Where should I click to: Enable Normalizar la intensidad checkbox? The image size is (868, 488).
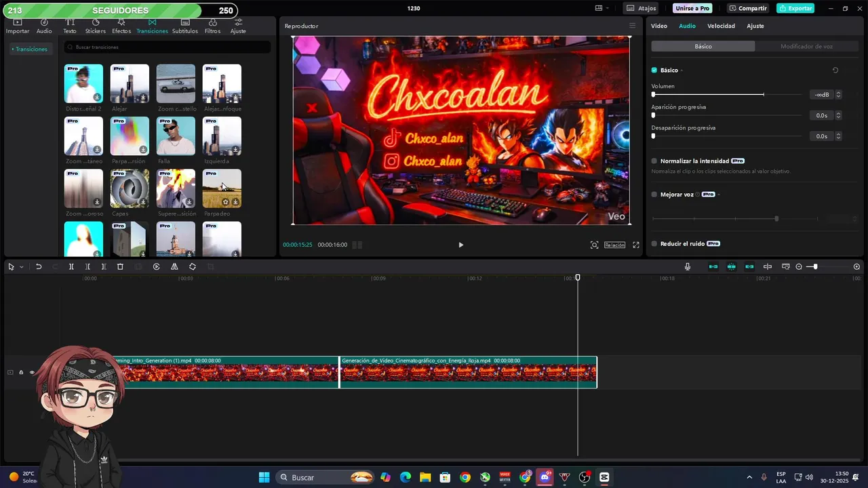tap(654, 161)
